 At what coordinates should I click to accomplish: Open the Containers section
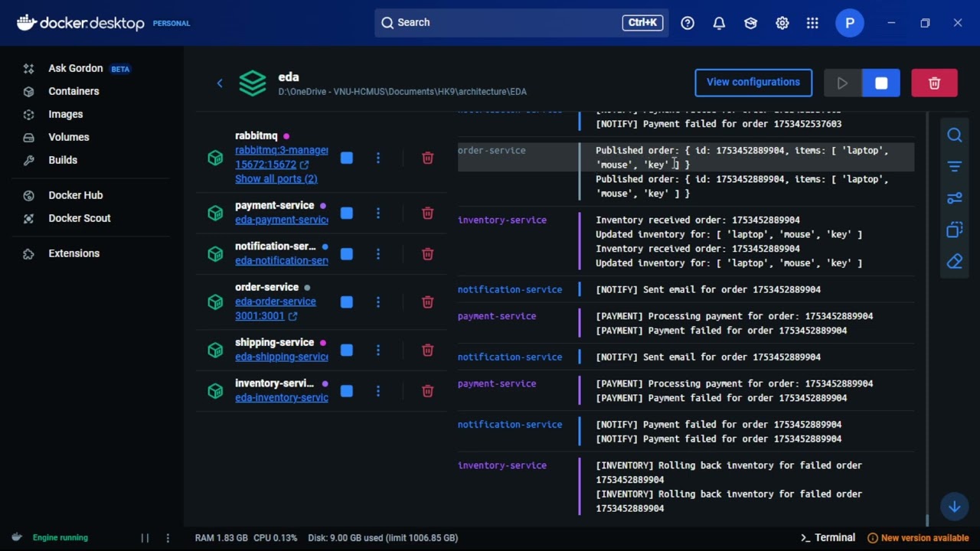click(73, 91)
